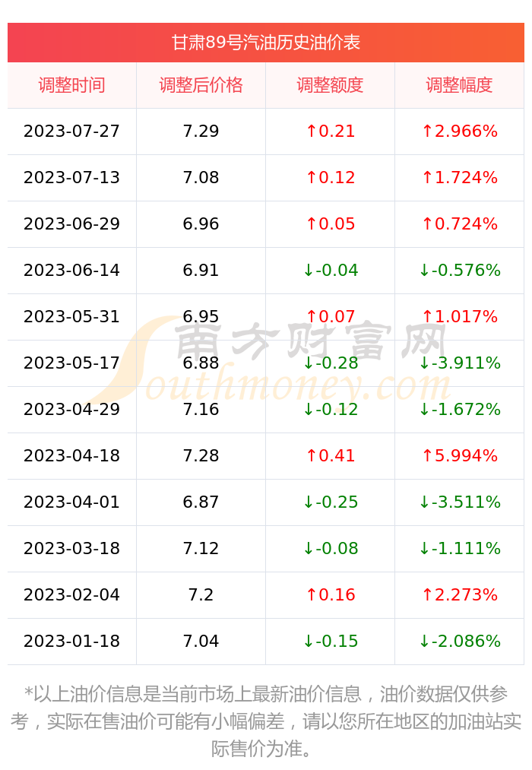Click the ↑5.994% increase cell
Viewport: 532px width, 770px height.
tap(459, 456)
